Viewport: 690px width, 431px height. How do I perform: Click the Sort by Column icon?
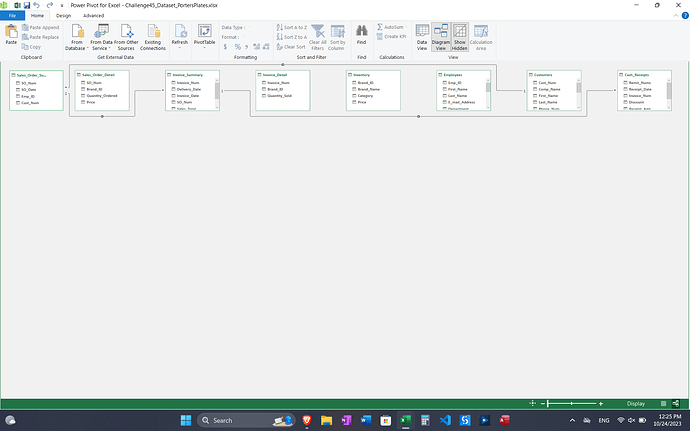click(x=338, y=31)
